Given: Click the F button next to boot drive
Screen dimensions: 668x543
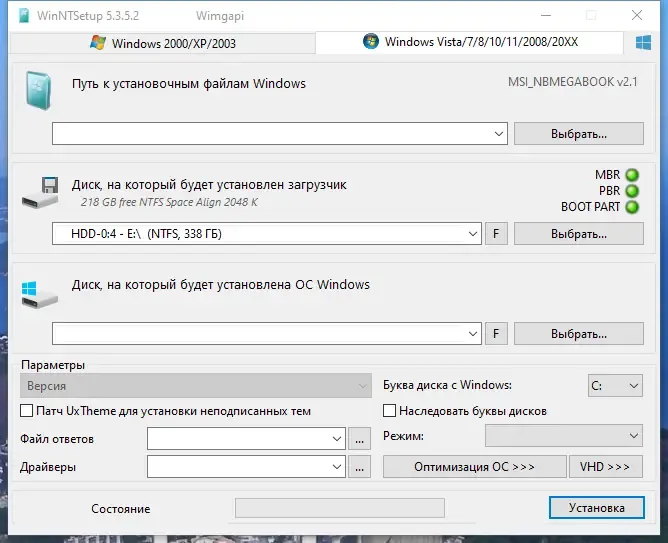Looking at the screenshot, I should point(496,234).
